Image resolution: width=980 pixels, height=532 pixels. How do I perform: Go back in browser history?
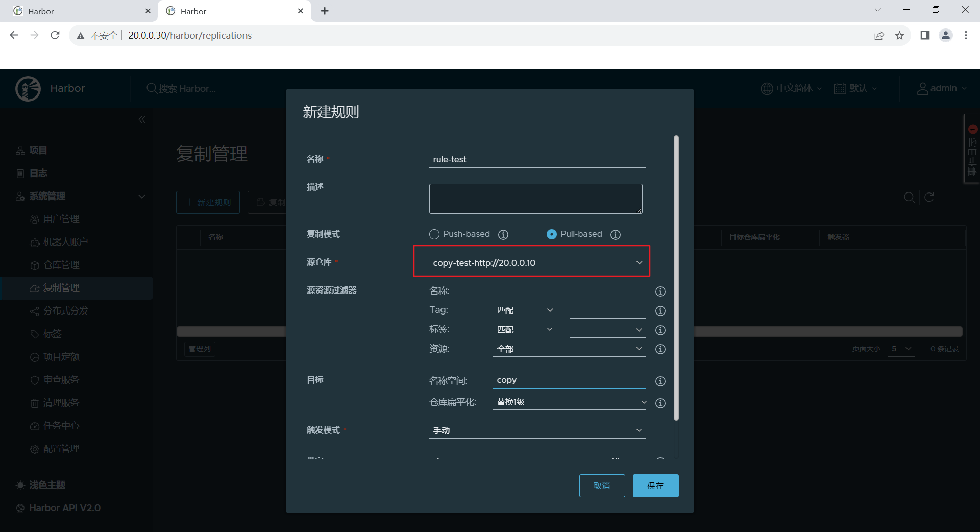point(14,35)
